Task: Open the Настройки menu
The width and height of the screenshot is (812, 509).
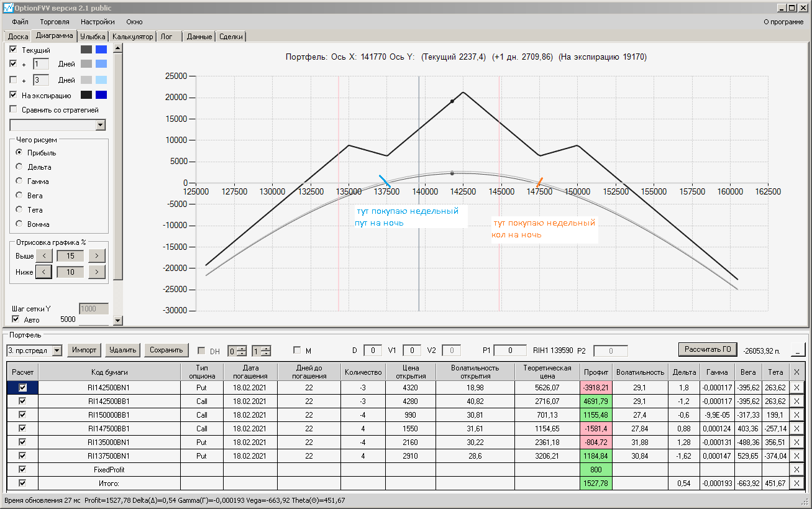Action: click(x=98, y=22)
